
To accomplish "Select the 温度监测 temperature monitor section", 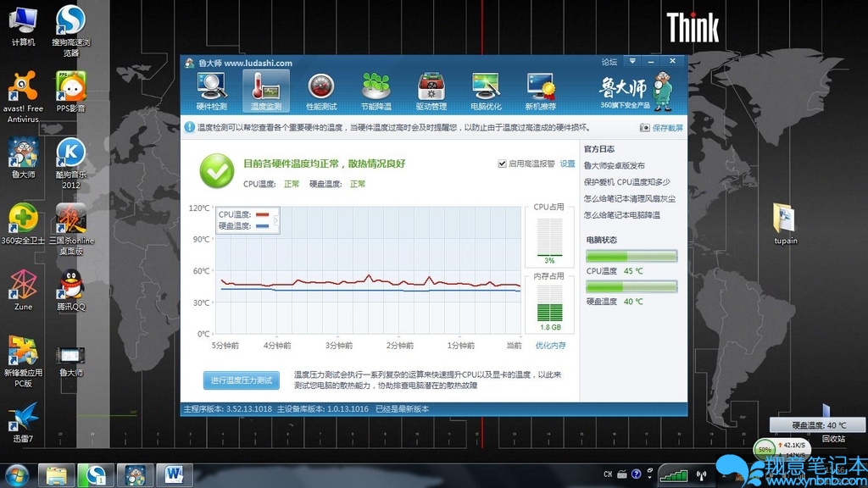I will [265, 91].
